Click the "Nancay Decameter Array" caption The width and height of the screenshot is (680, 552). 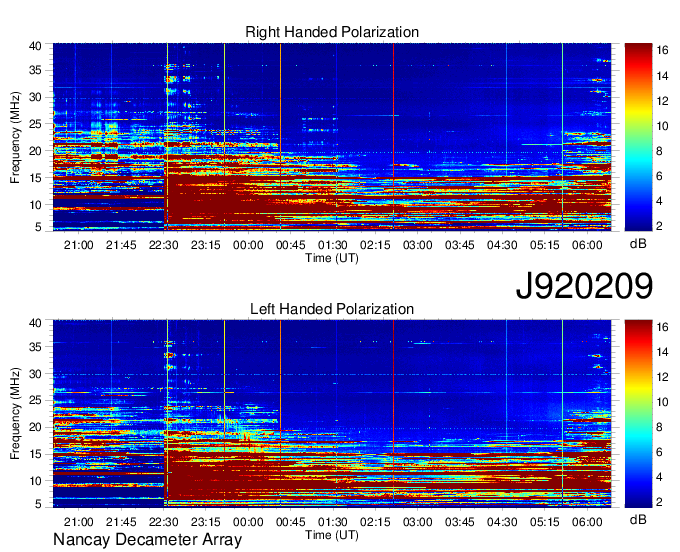point(147,540)
